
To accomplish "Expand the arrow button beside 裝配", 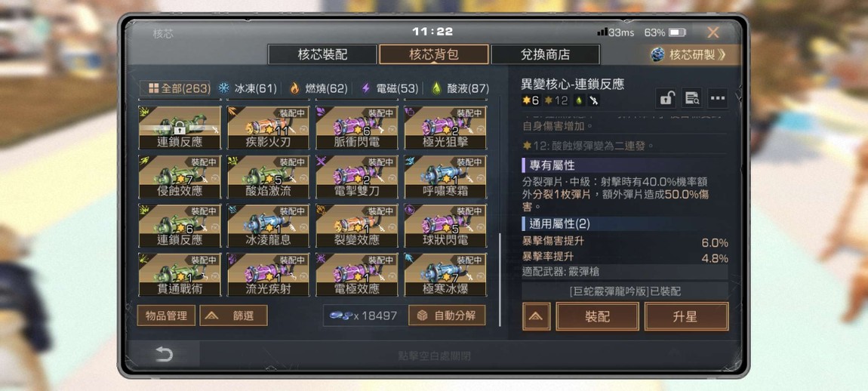I will point(537,317).
